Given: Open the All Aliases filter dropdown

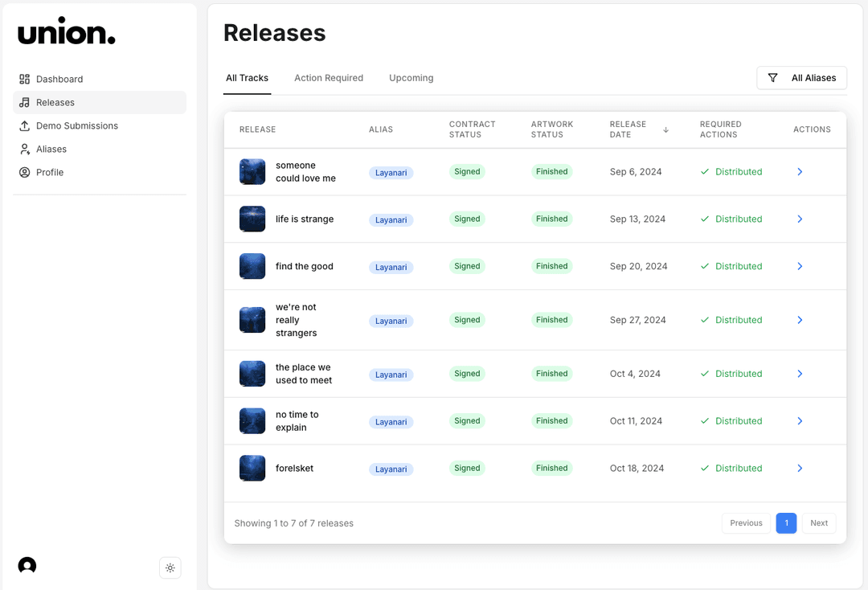Looking at the screenshot, I should pyautogui.click(x=801, y=78).
